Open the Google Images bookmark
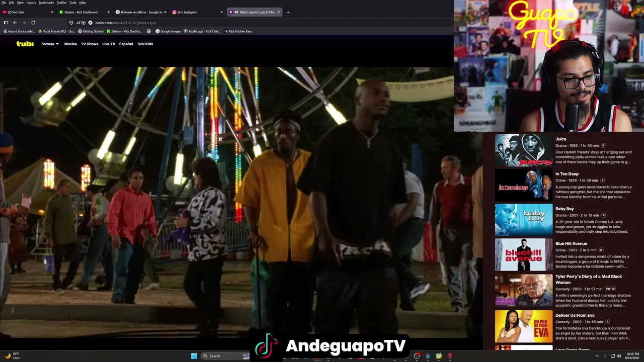 168,31
